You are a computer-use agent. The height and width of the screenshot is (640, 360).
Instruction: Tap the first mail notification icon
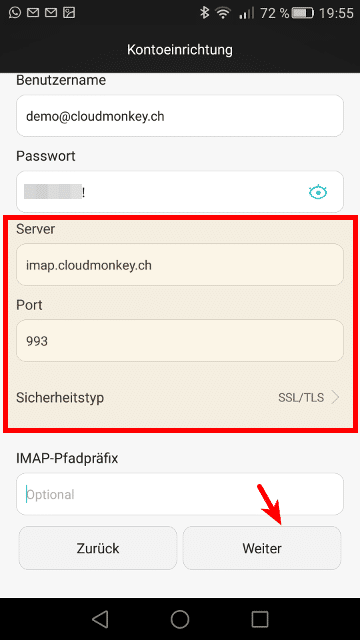pos(33,13)
